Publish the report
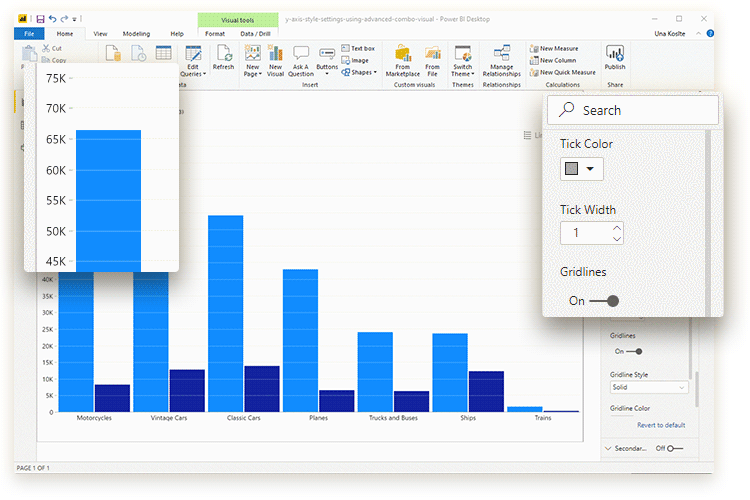 [615, 57]
